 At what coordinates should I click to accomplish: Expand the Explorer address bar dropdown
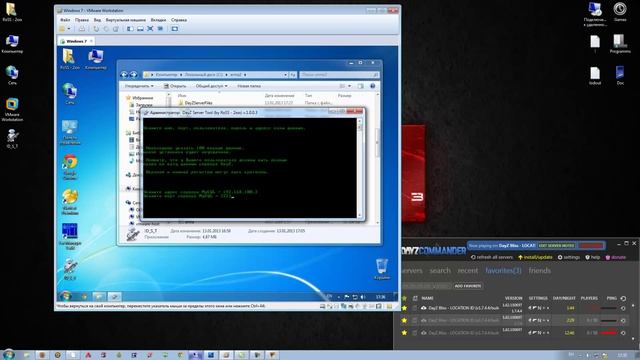[x=285, y=75]
